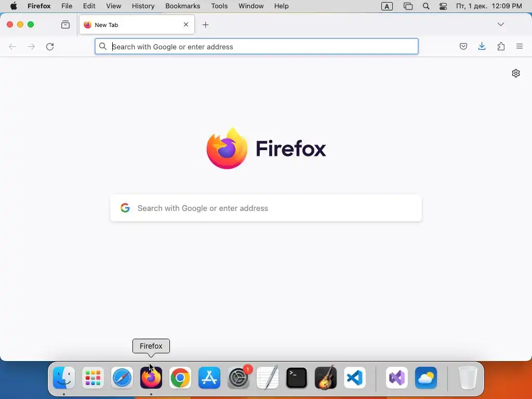The height and width of the screenshot is (399, 532).
Task: Expand the List all tabs chevron
Action: coord(500,24)
